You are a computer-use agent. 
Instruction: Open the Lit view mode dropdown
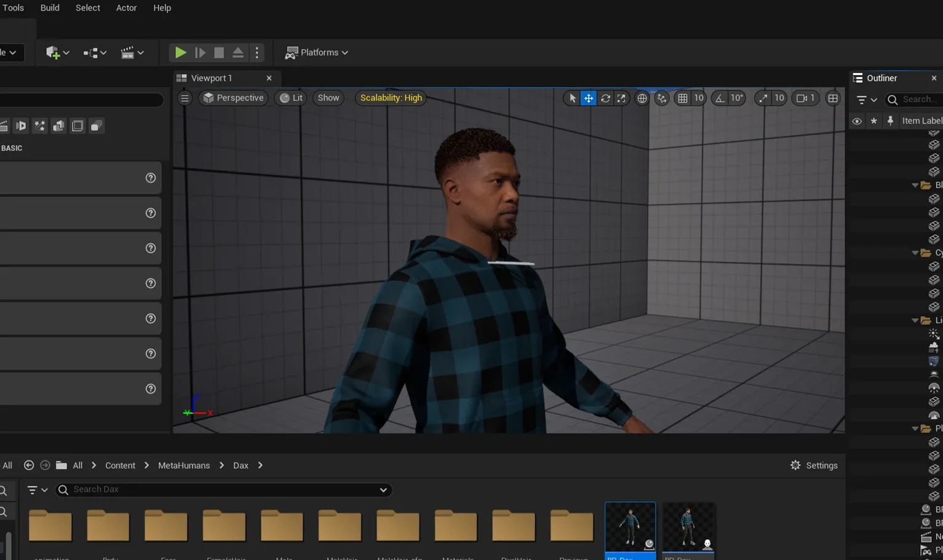point(291,98)
